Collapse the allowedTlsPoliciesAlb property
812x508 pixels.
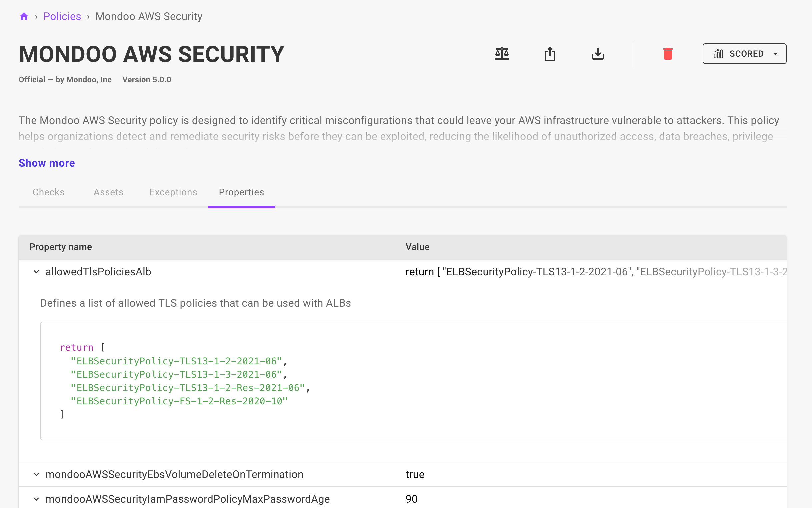pos(36,271)
